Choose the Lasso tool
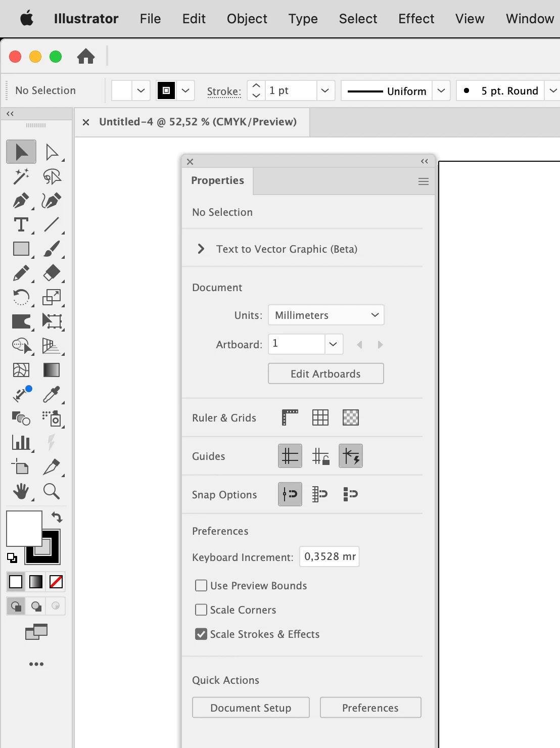This screenshot has height=748, width=560. tap(52, 176)
